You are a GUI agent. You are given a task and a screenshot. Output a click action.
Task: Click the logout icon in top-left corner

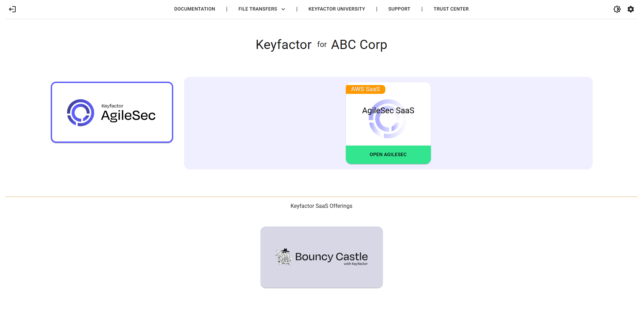click(13, 9)
